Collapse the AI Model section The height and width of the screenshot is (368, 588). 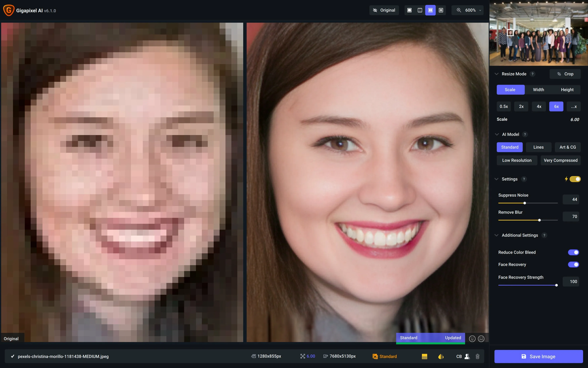point(497,134)
